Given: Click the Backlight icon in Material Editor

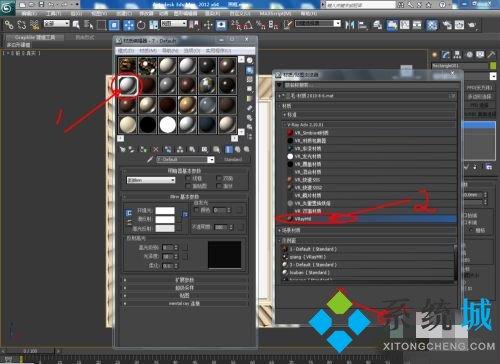Looking at the screenshot, I should [x=250, y=70].
